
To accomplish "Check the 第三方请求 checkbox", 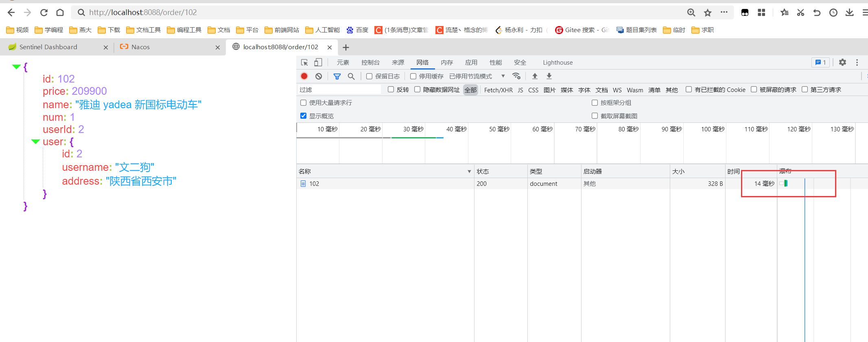I will point(805,89).
